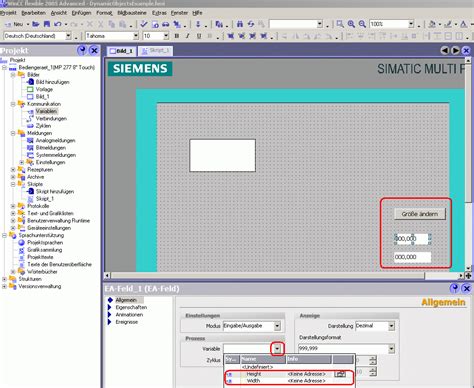Image resolution: width=474 pixels, height=388 pixels.
Task: Show next editor tab with right arrow
Action: click(x=455, y=50)
